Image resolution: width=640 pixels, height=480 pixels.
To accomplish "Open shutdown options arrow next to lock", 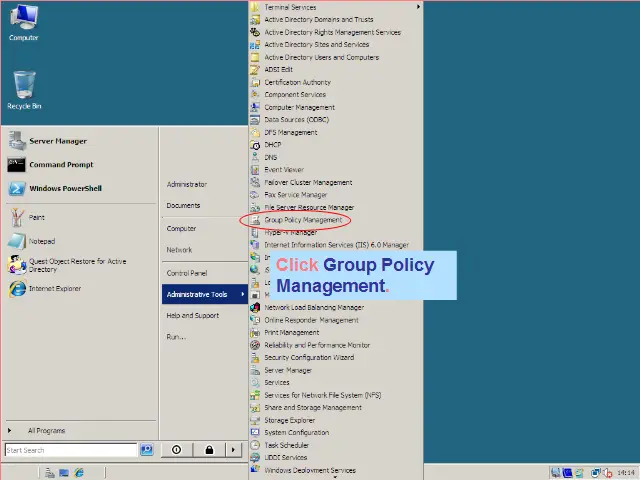I will pos(234,450).
